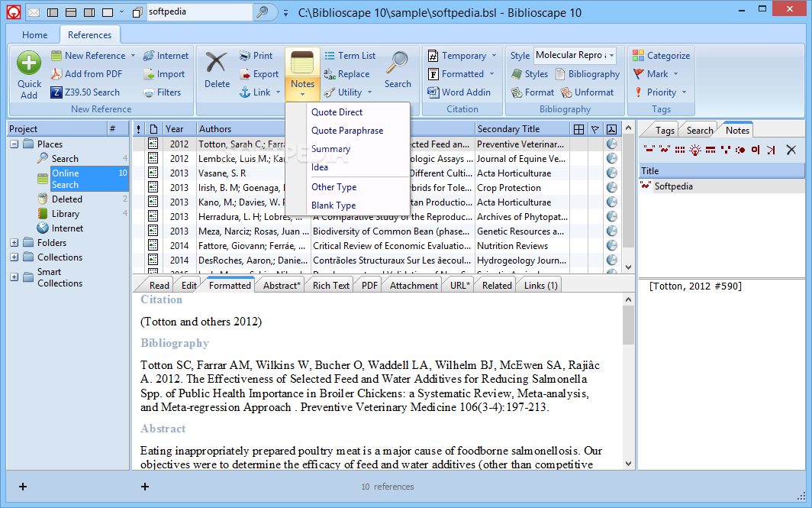Open the Edit tab
Image resolution: width=812 pixels, height=508 pixels.
pyautogui.click(x=188, y=285)
